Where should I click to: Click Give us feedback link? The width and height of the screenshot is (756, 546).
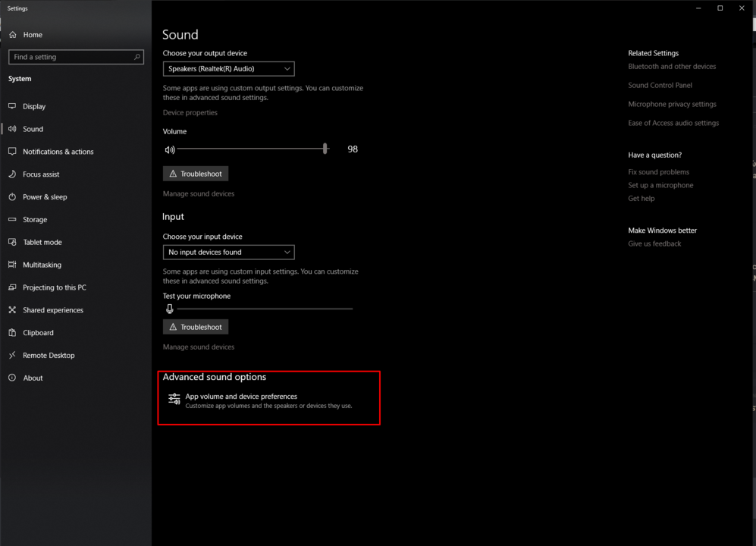pos(654,243)
